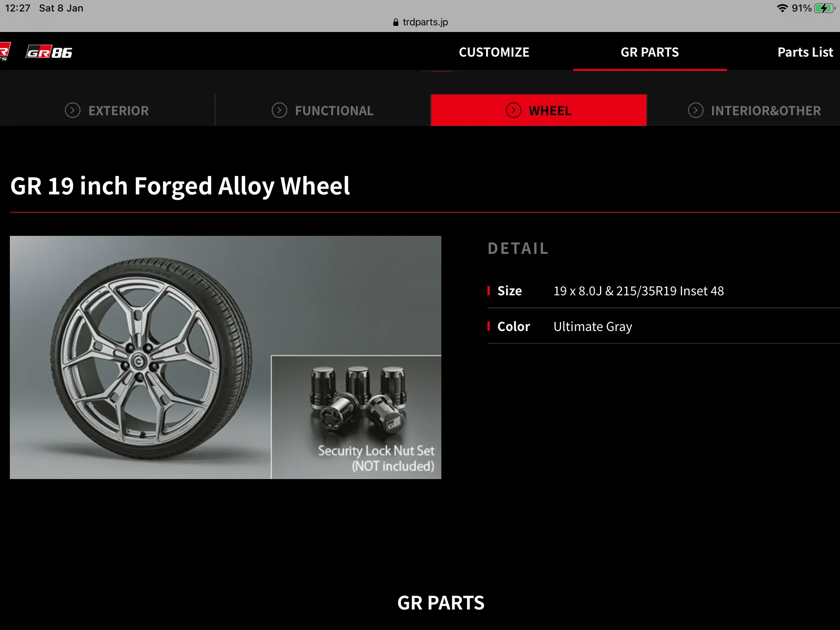Click the GR86 logo icon
Viewport: 840px width, 630px height.
click(48, 52)
